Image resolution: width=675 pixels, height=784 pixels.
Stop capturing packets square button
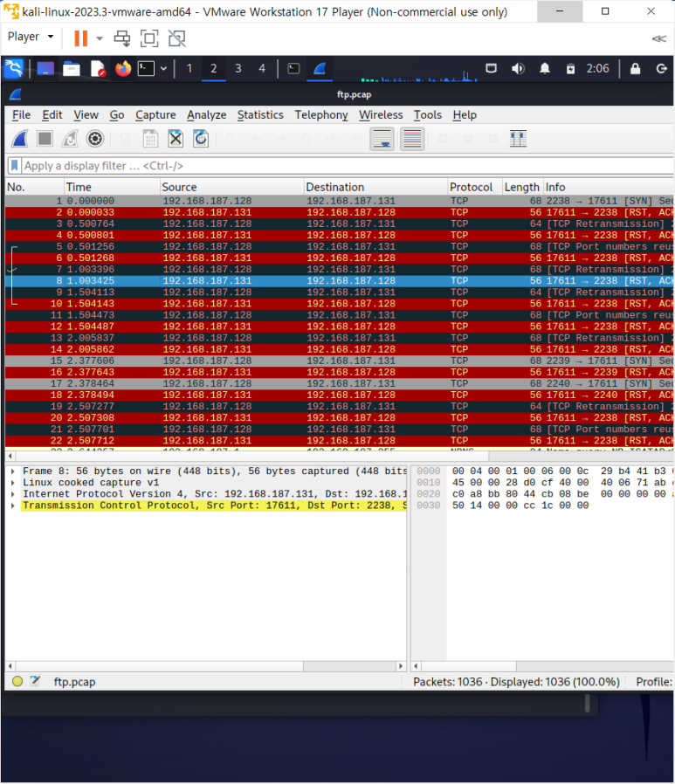pos(45,139)
